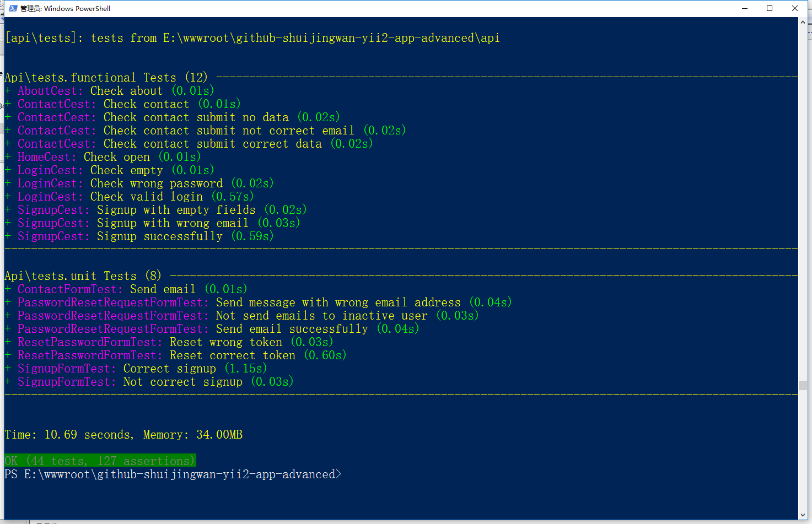
Task: Click the PS command prompt line
Action: 173,474
